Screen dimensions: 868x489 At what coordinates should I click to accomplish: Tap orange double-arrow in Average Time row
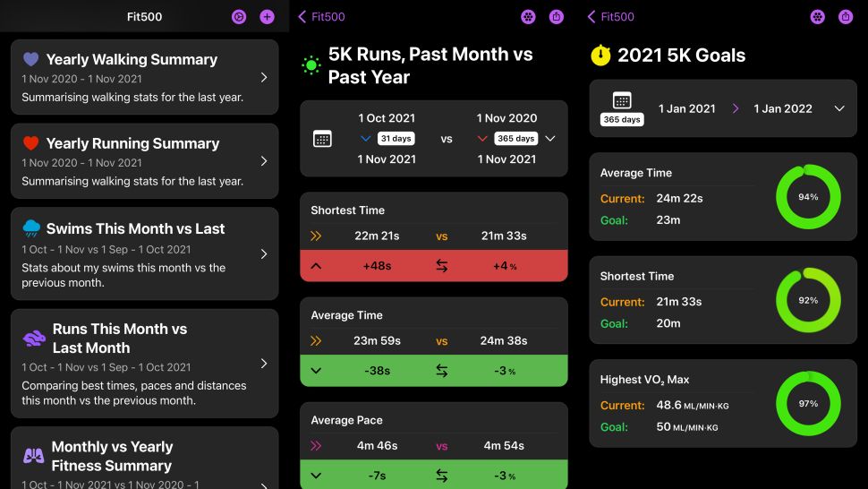click(316, 340)
